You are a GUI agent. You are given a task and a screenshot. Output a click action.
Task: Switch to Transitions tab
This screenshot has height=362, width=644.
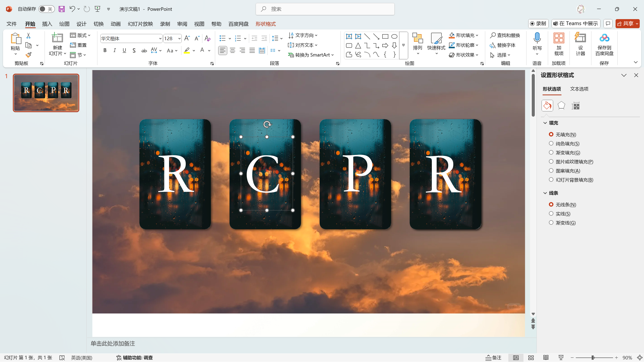click(98, 24)
